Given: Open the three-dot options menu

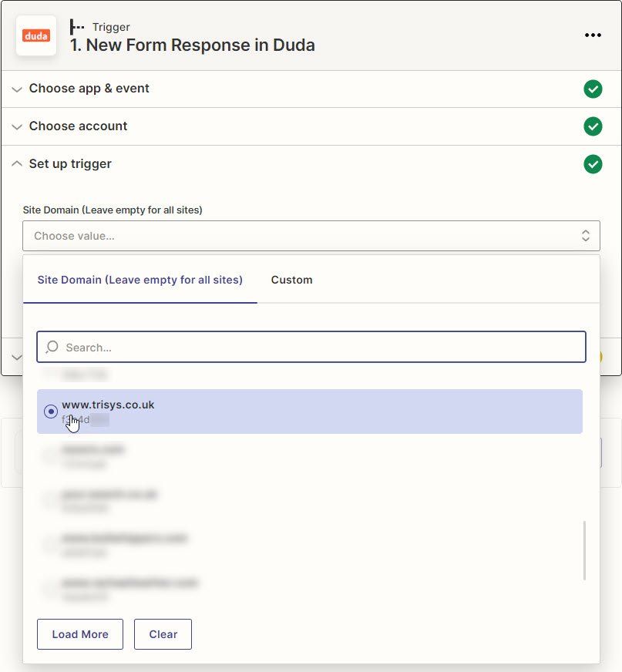Looking at the screenshot, I should click(593, 35).
